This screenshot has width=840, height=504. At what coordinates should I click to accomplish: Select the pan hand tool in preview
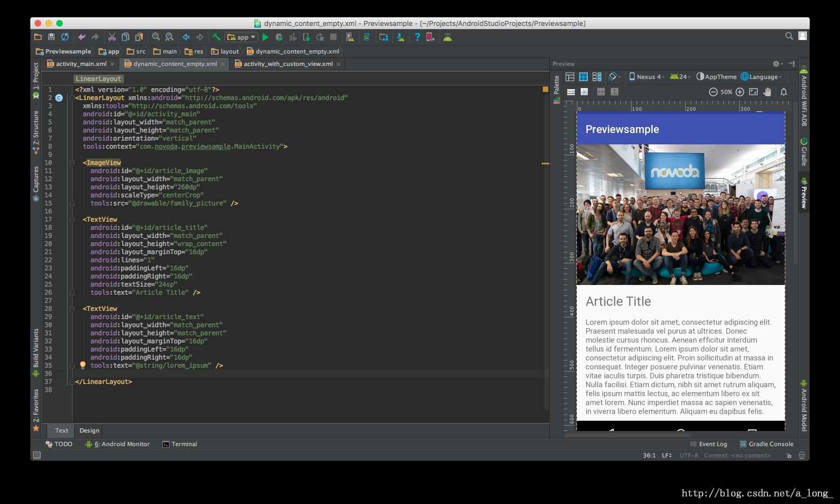pos(767,92)
